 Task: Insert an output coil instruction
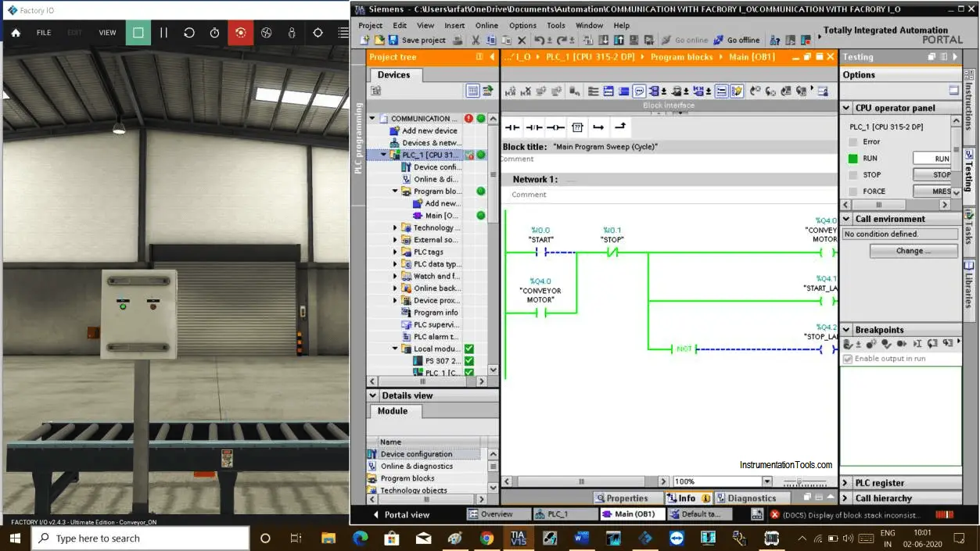click(555, 127)
